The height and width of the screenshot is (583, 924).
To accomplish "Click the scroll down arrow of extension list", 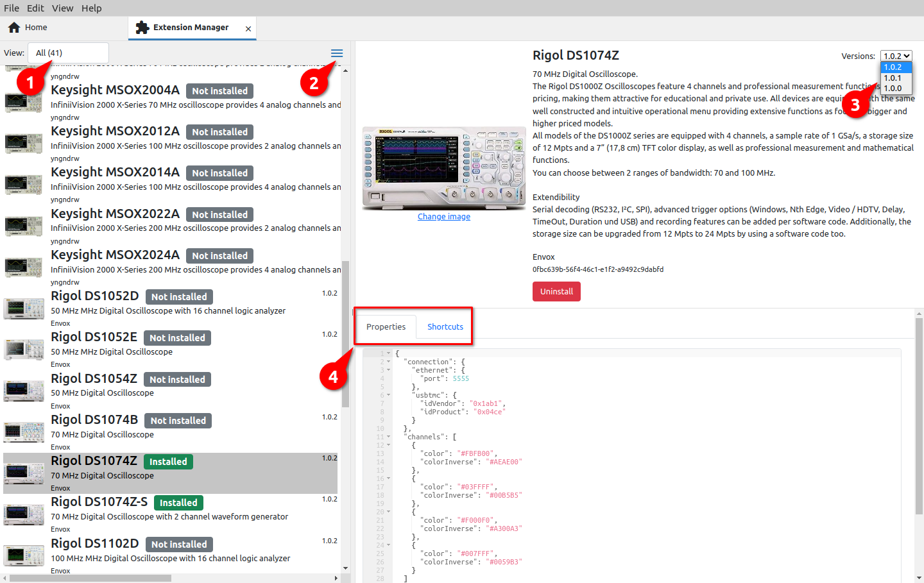I will coord(346,569).
